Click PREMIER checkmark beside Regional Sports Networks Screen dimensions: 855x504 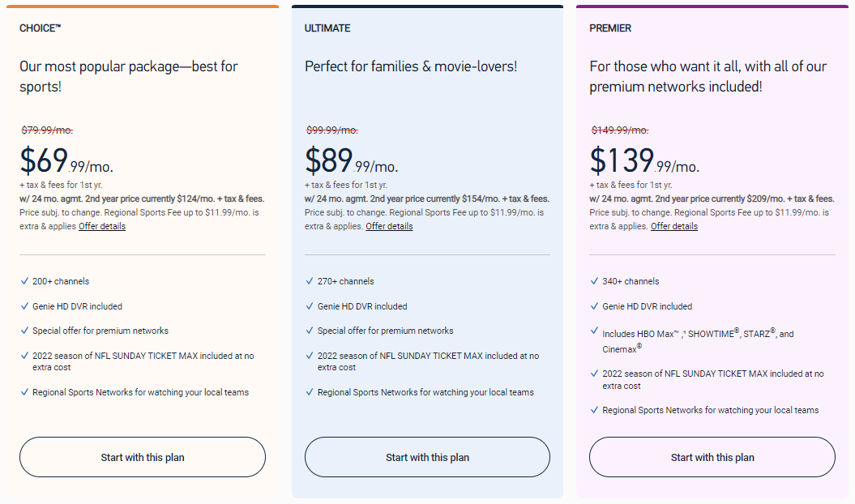[594, 410]
